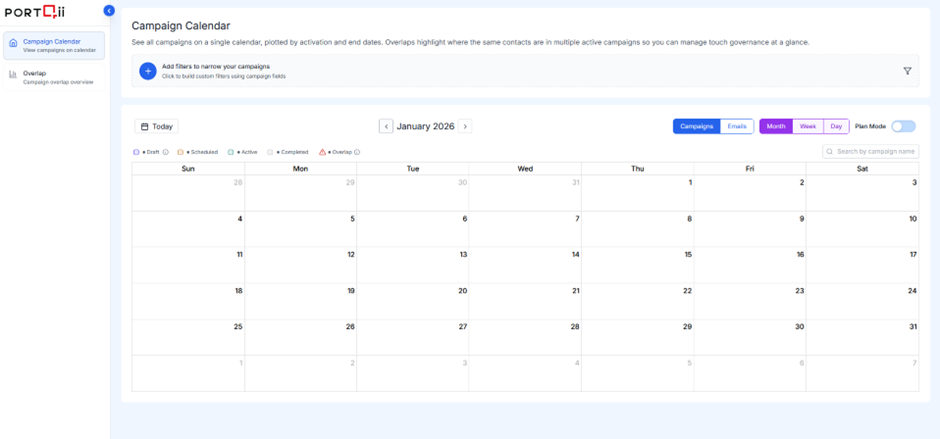The height and width of the screenshot is (439, 940).
Task: Switch to the Emails view
Action: (737, 127)
